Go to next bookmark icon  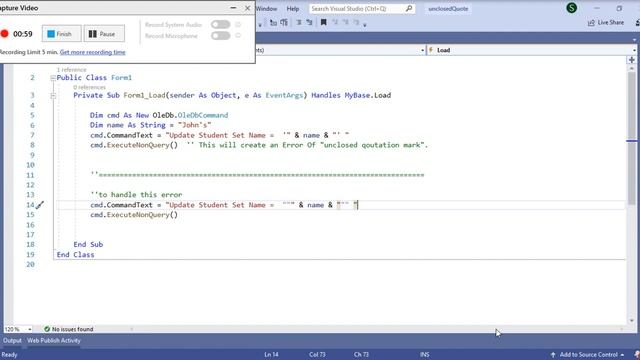click(345, 22)
